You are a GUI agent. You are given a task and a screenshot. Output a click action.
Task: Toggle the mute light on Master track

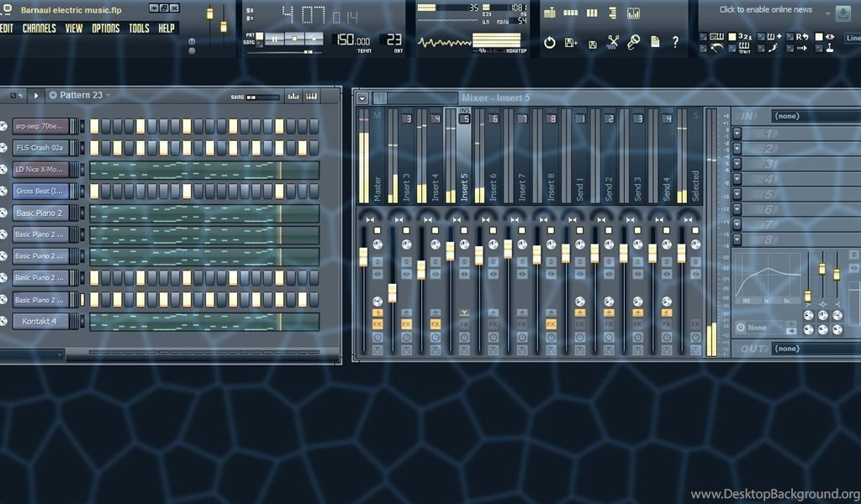pos(378,230)
